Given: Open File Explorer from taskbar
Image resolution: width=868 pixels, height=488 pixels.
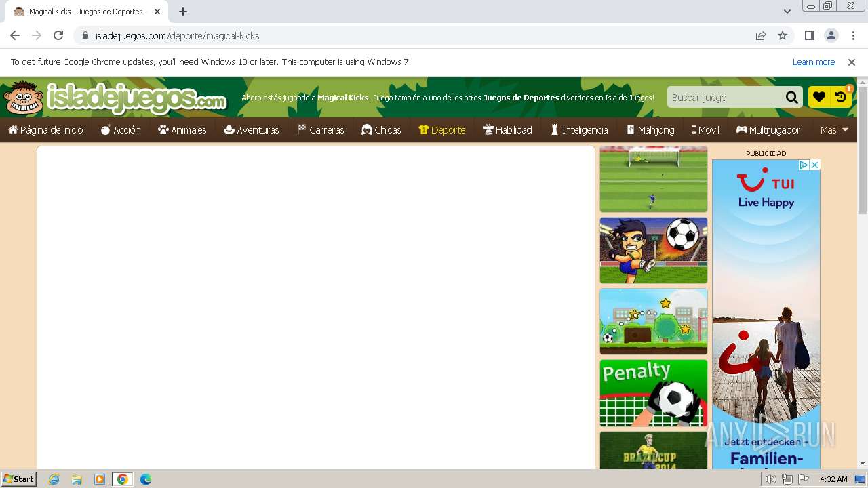Looking at the screenshot, I should pyautogui.click(x=77, y=479).
